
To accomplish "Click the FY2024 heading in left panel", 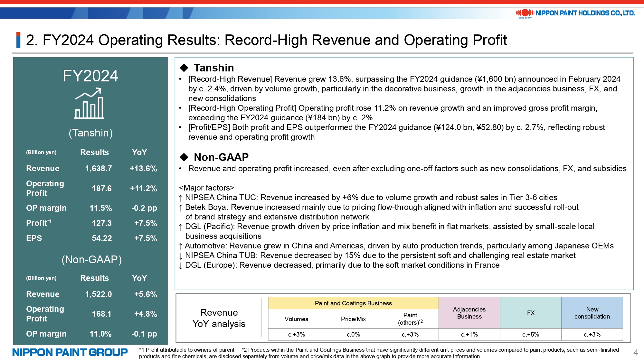I will point(90,76).
